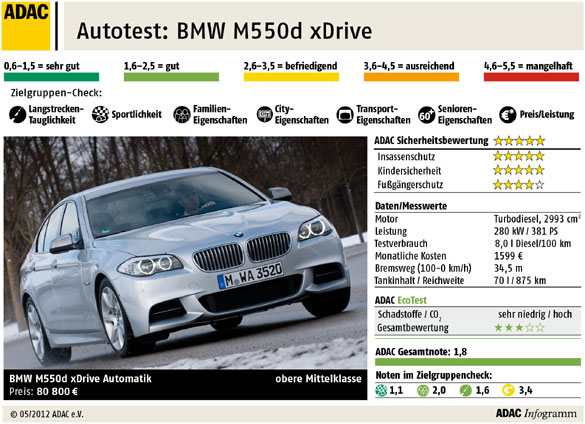This screenshot has width=585, height=424.
Task: Click the caption 'BMW M550d xDrive Automatik'
Action: (x=81, y=378)
